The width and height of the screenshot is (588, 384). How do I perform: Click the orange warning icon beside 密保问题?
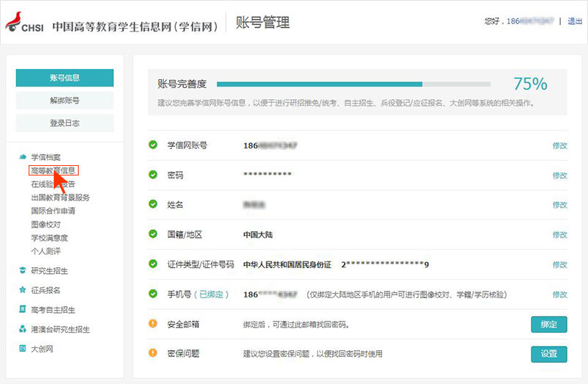coord(153,353)
